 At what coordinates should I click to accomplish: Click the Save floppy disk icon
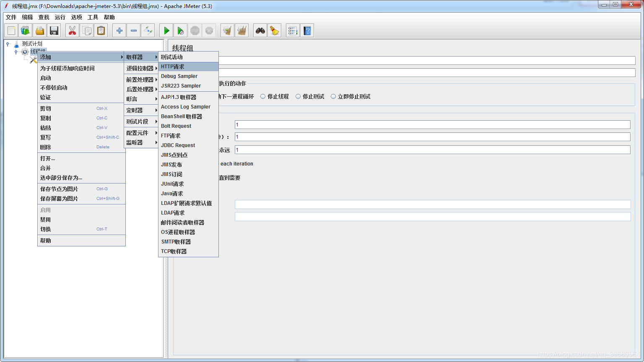click(x=54, y=31)
